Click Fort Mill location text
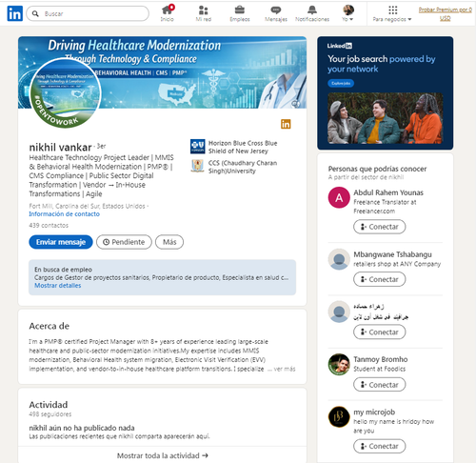This screenshot has width=476, height=463. tap(87, 206)
